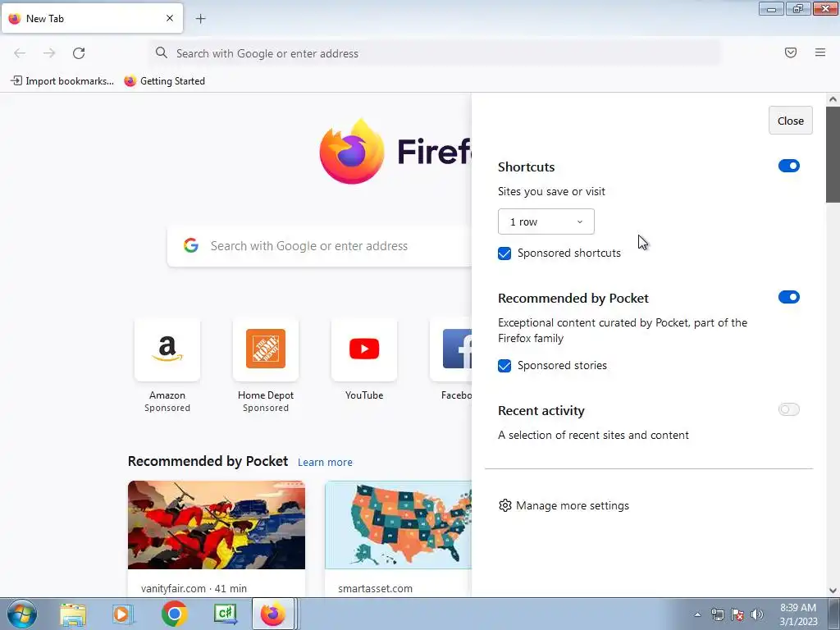Click the "Sites you save or visit" text
The width and height of the screenshot is (840, 630).
[x=551, y=192]
